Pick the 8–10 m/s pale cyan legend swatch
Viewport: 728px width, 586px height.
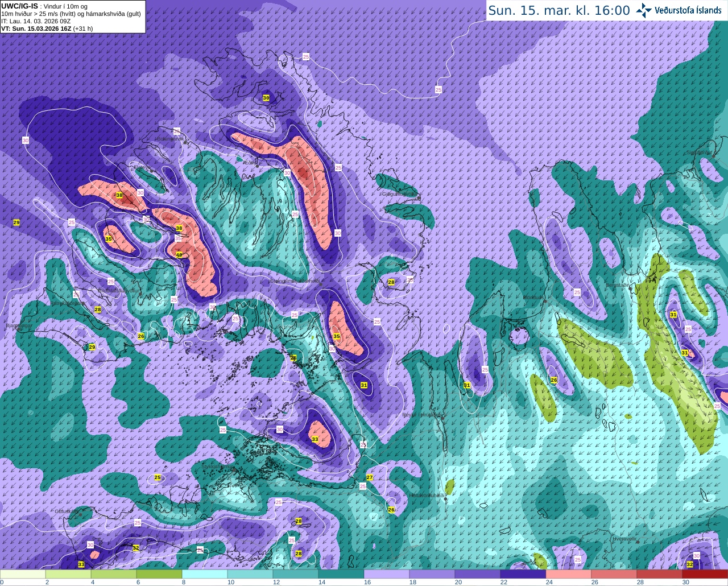click(205, 574)
